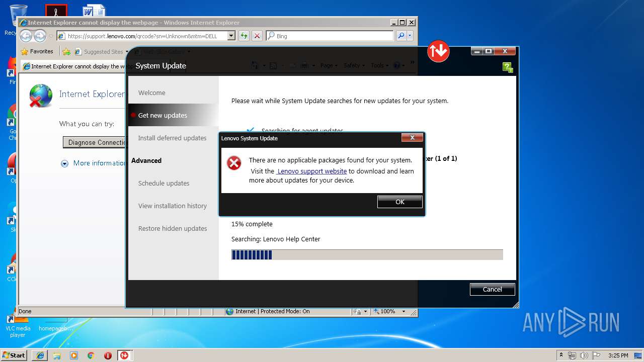This screenshot has height=362, width=644.
Task: Open the Lenovo support website link
Action: (311, 171)
